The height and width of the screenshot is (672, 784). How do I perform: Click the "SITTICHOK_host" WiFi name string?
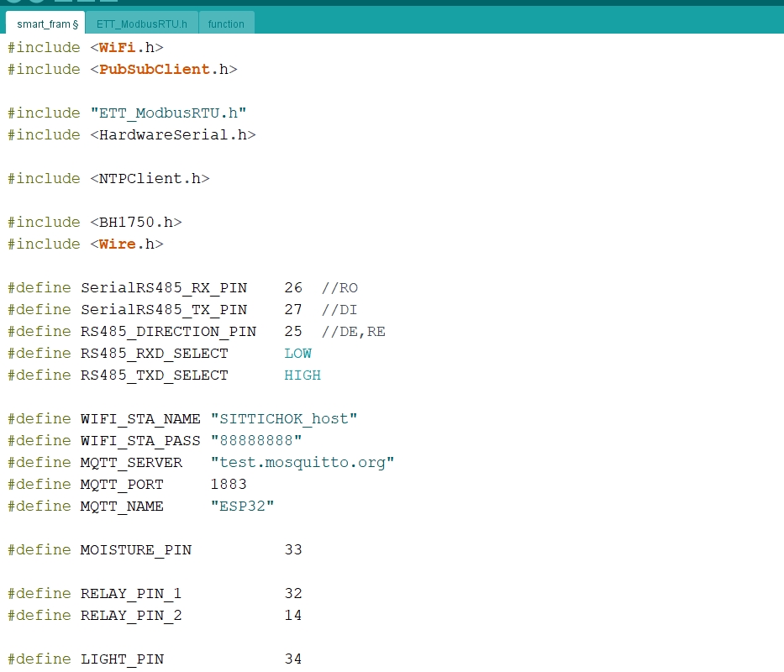pyautogui.click(x=284, y=419)
